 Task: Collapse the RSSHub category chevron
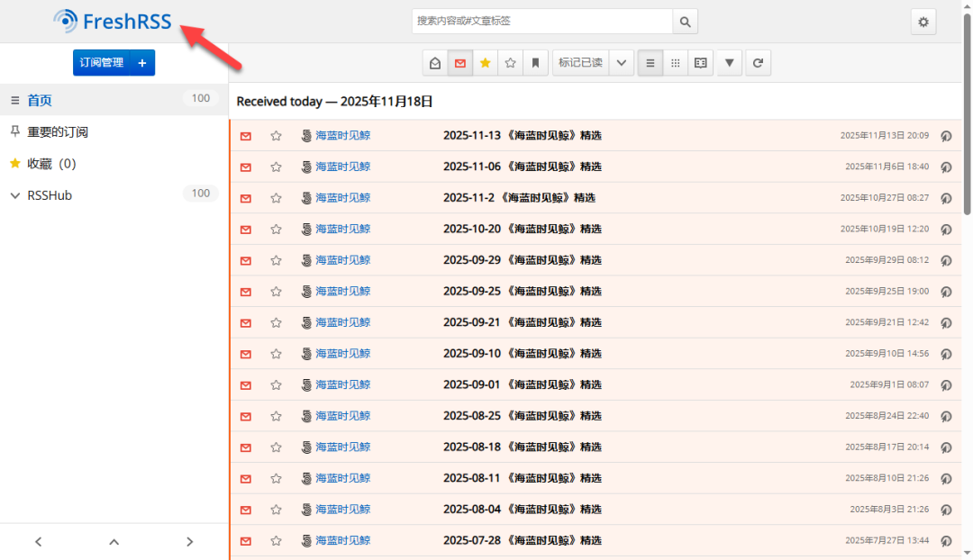14,194
